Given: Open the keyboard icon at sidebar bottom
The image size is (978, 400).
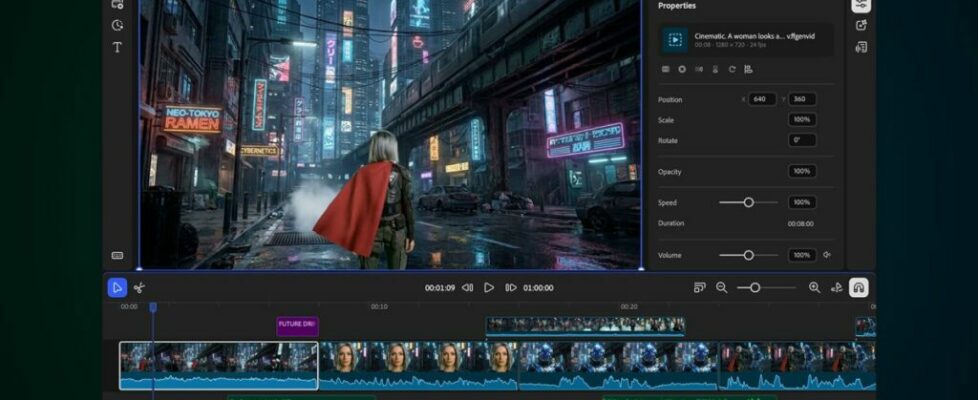Looking at the screenshot, I should click(x=117, y=255).
